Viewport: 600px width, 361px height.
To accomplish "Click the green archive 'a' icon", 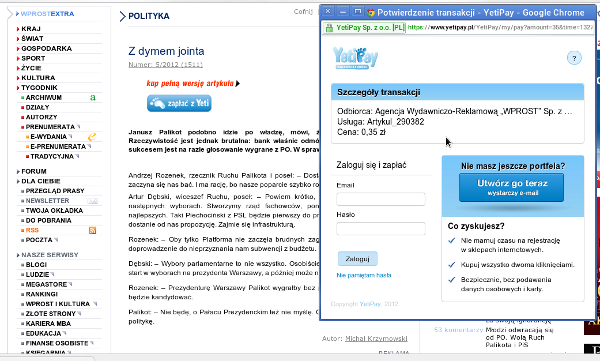I will pyautogui.click(x=93, y=98).
